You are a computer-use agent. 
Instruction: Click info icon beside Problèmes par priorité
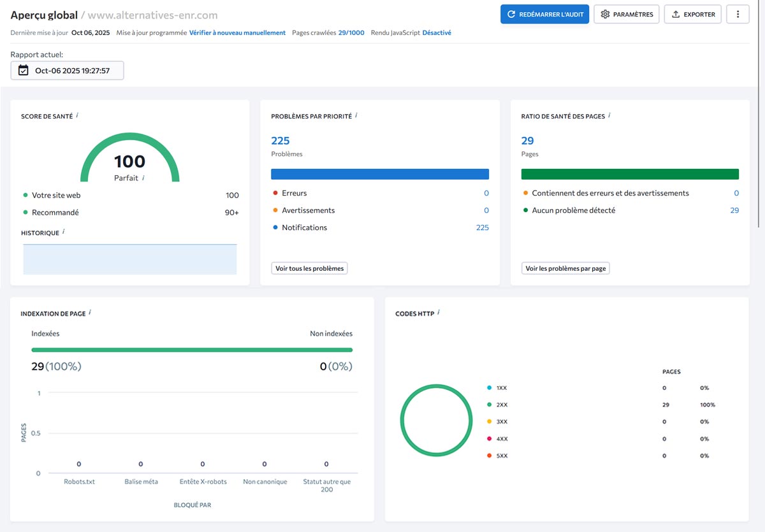click(356, 116)
